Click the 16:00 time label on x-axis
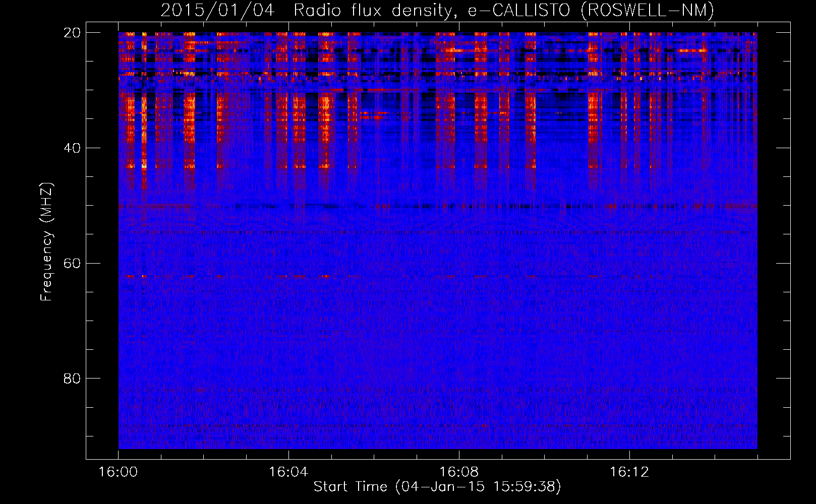Screen dimensions: 816x504 (x=118, y=472)
